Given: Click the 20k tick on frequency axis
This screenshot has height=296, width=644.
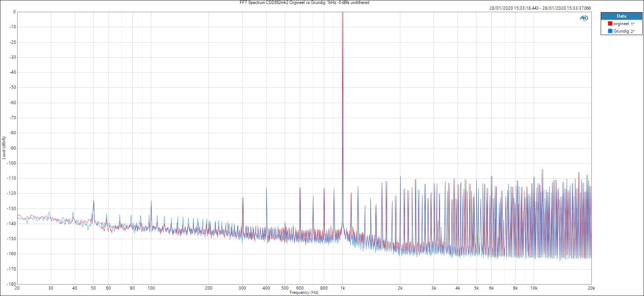Looking at the screenshot, I should pyautogui.click(x=591, y=288).
